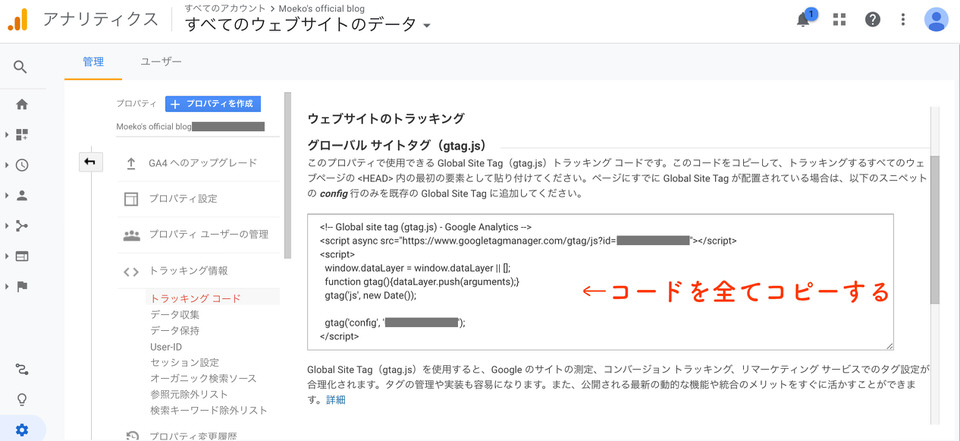Switch to the 管理 tab

pyautogui.click(x=94, y=62)
